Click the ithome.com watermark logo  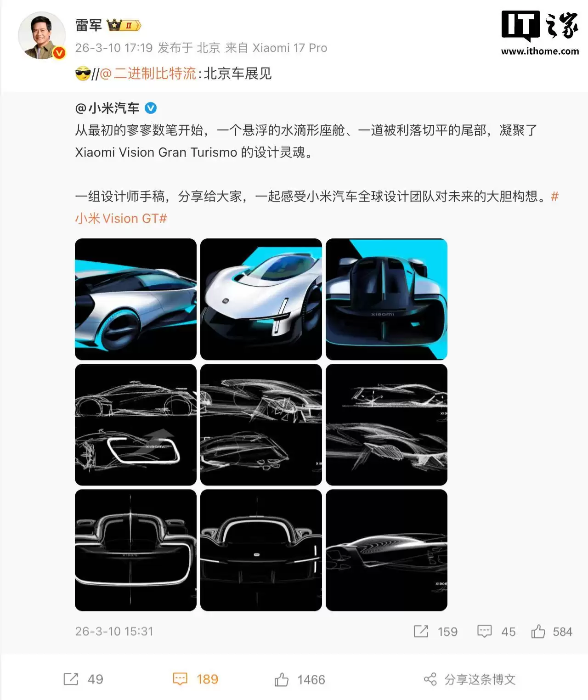point(540,33)
